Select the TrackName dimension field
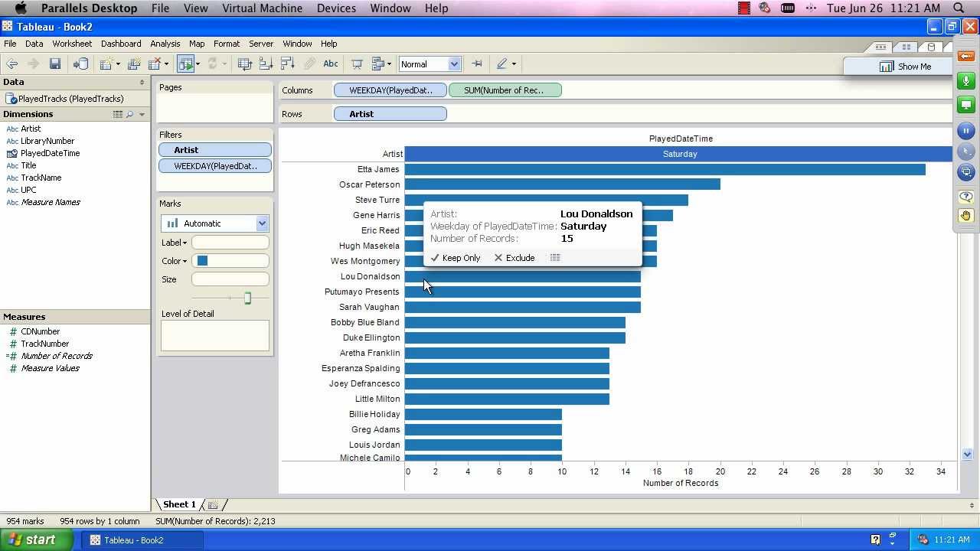The height and width of the screenshot is (551, 980). click(x=41, y=178)
